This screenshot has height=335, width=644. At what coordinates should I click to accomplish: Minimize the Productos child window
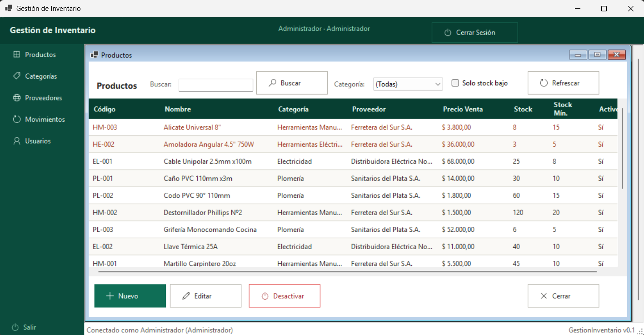[578, 55]
